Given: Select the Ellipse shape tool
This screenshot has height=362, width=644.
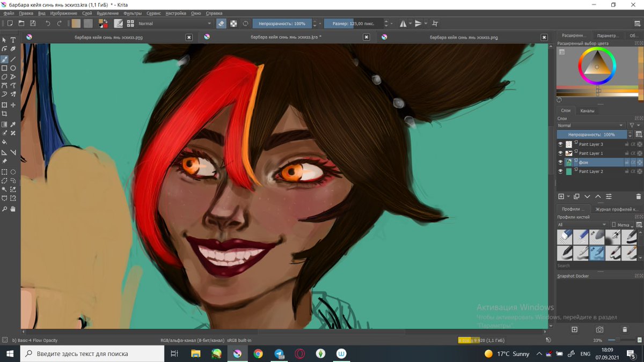Looking at the screenshot, I should click(13, 68).
